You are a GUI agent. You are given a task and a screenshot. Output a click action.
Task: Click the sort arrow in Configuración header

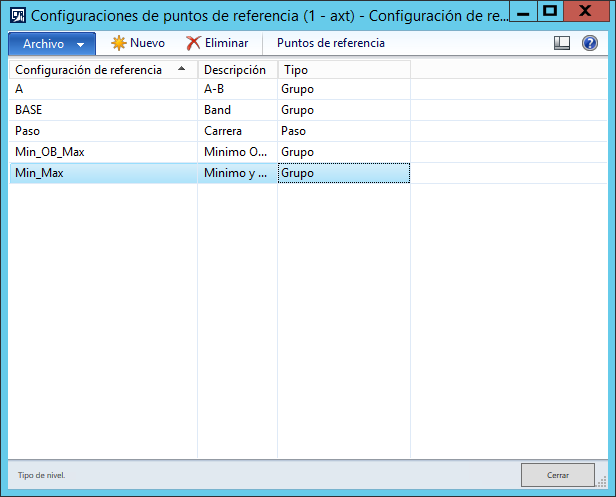(x=181, y=69)
